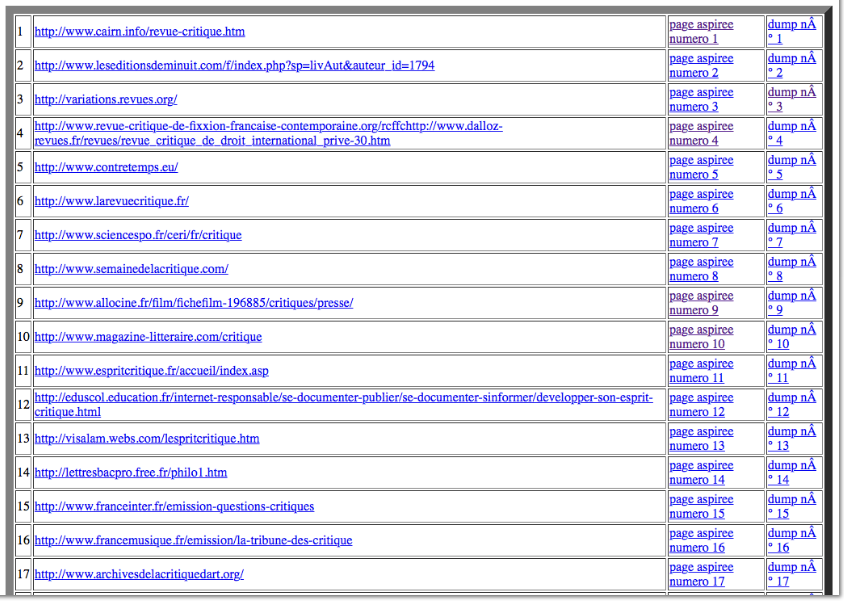Click 'page aspiree numero 7'
This screenshot has height=601, width=844.
pos(701,235)
